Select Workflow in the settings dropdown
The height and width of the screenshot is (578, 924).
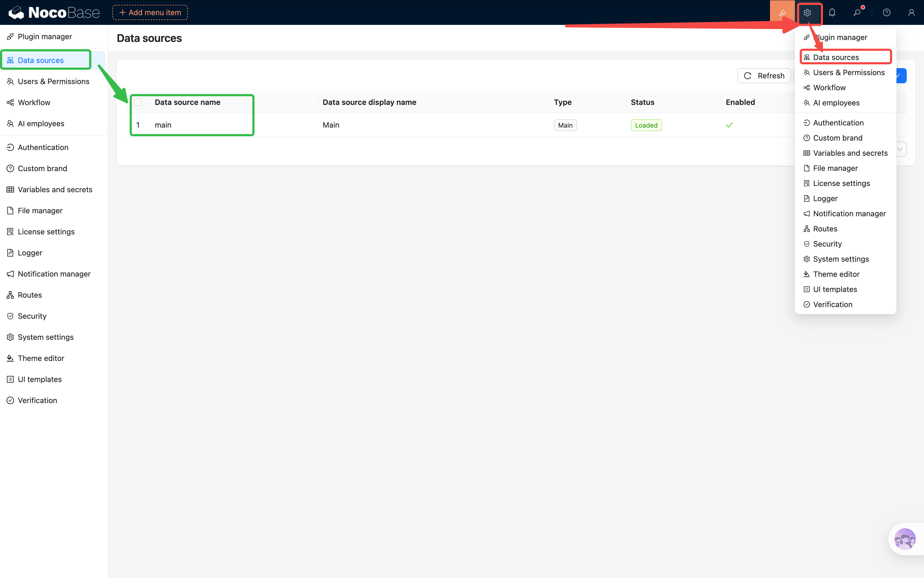point(829,88)
